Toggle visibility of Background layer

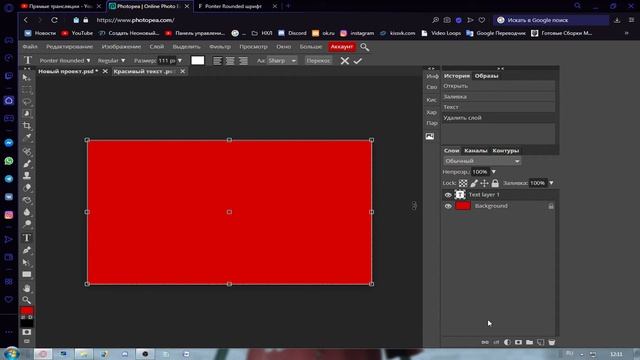tap(448, 206)
